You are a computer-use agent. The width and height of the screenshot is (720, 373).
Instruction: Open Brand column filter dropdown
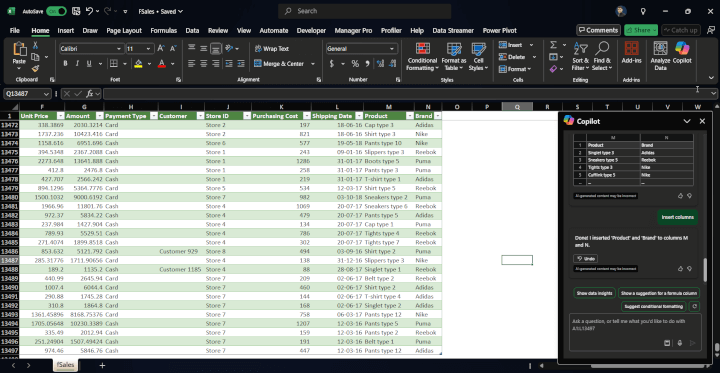438,116
